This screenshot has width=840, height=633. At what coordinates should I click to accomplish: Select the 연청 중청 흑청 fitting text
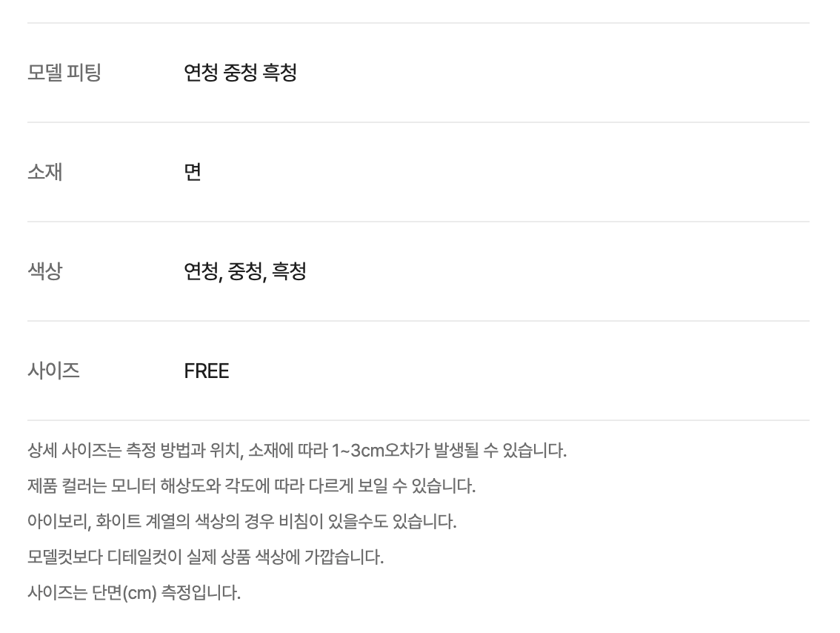point(240,73)
